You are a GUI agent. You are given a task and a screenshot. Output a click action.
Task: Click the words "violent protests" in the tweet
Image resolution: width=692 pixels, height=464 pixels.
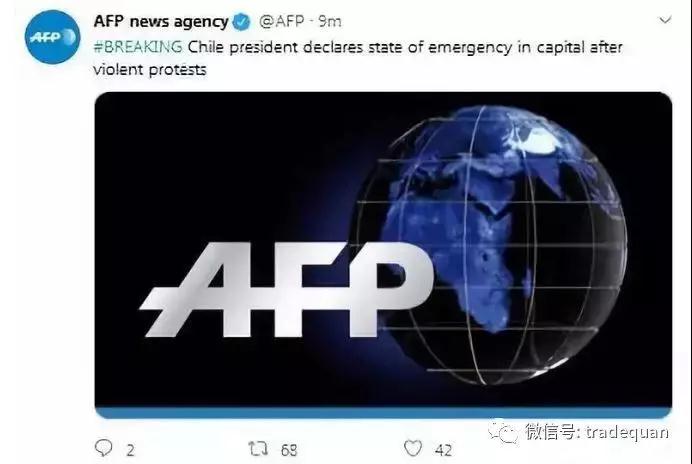(150, 70)
